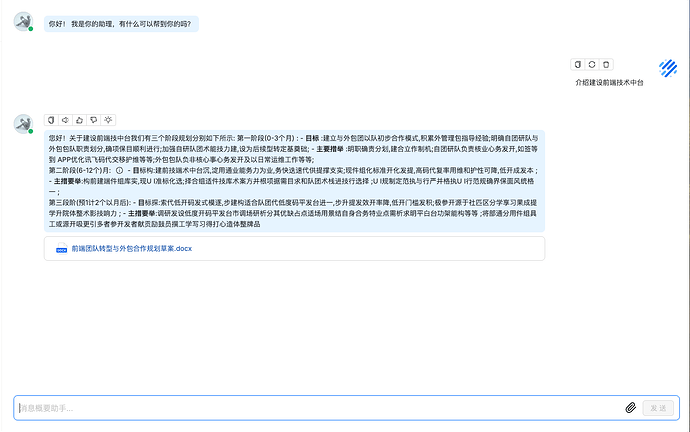Click the 第三阶段 paragraph in the reply
Viewport: 690px width, 432px height.
coord(294,213)
